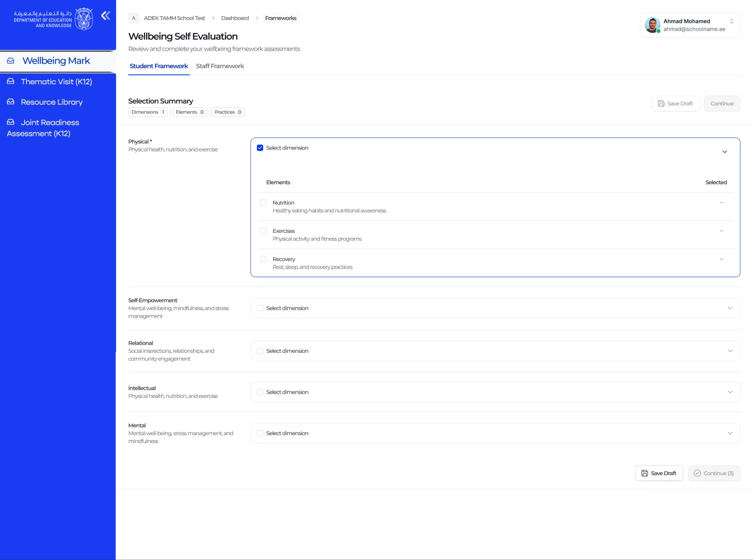753x560 pixels.
Task: Collapse the sidebar with the double chevron icon
Action: (105, 16)
